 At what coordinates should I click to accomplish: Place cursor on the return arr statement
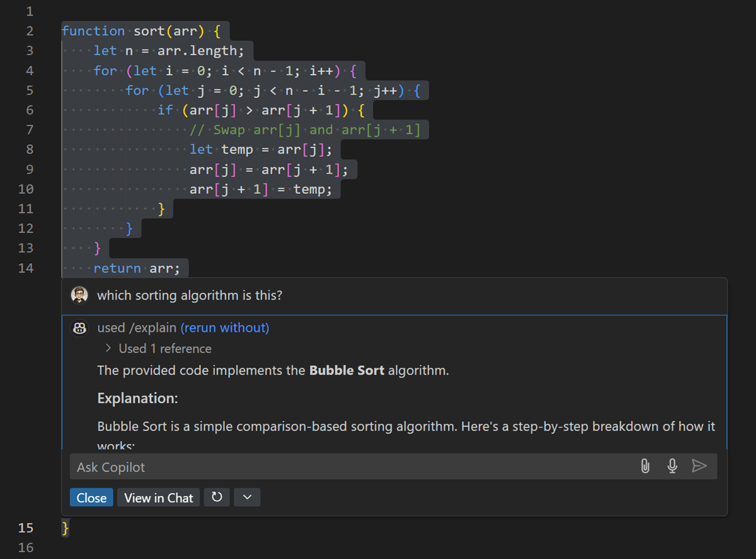[135, 268]
